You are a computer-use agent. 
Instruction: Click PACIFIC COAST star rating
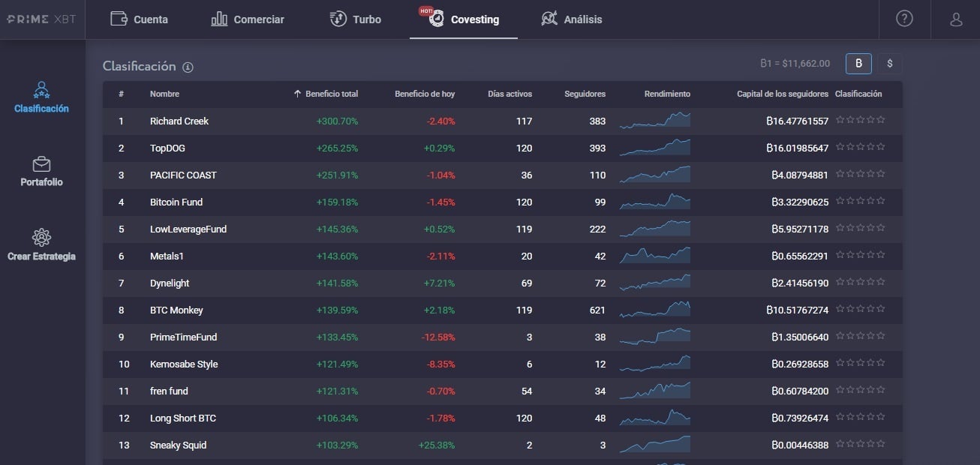click(x=861, y=174)
